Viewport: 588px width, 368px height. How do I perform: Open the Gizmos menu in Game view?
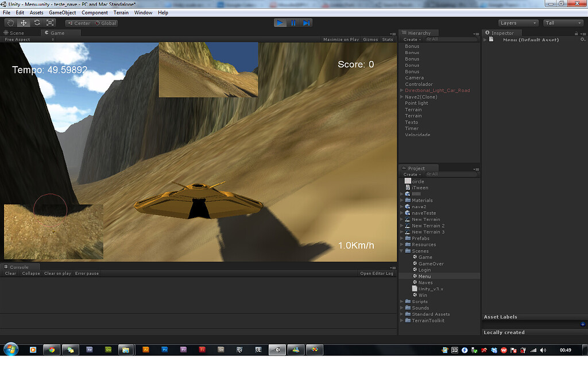pos(370,39)
